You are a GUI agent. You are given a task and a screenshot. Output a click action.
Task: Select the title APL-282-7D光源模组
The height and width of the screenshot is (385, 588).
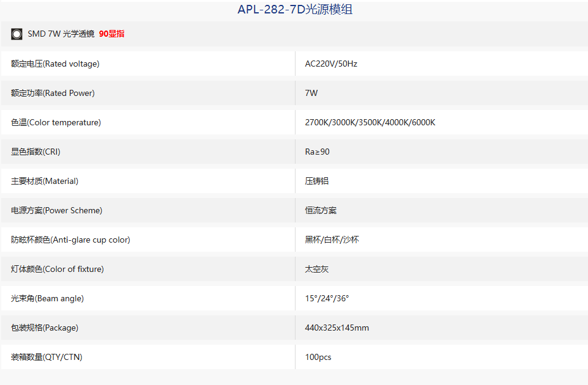(295, 9)
